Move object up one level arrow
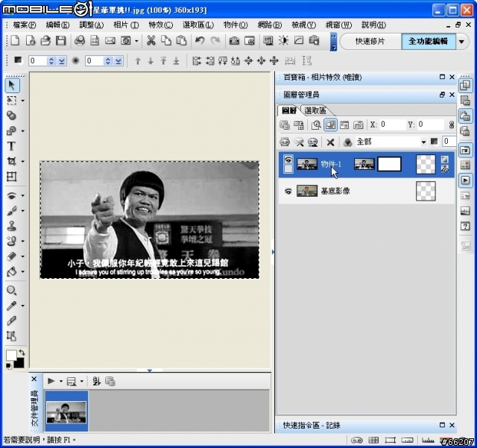This screenshot has height=448, width=477. click(x=137, y=61)
